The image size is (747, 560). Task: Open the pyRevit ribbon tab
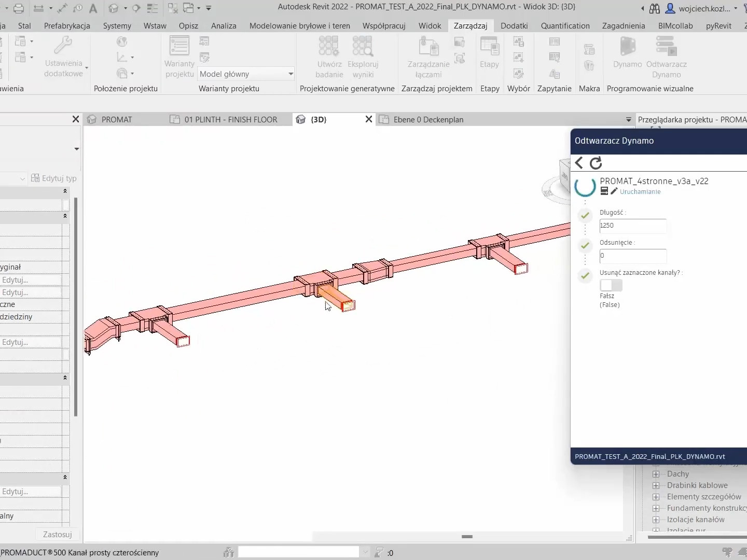pos(718,25)
